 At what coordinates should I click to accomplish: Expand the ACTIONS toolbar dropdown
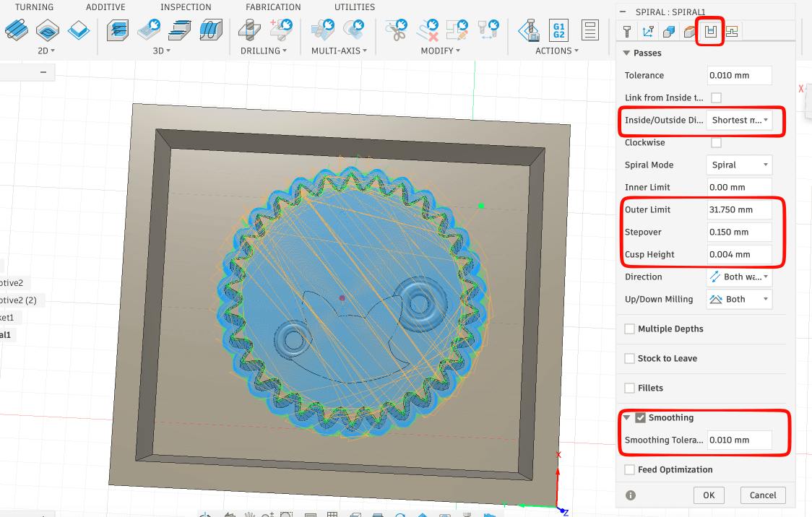click(557, 51)
